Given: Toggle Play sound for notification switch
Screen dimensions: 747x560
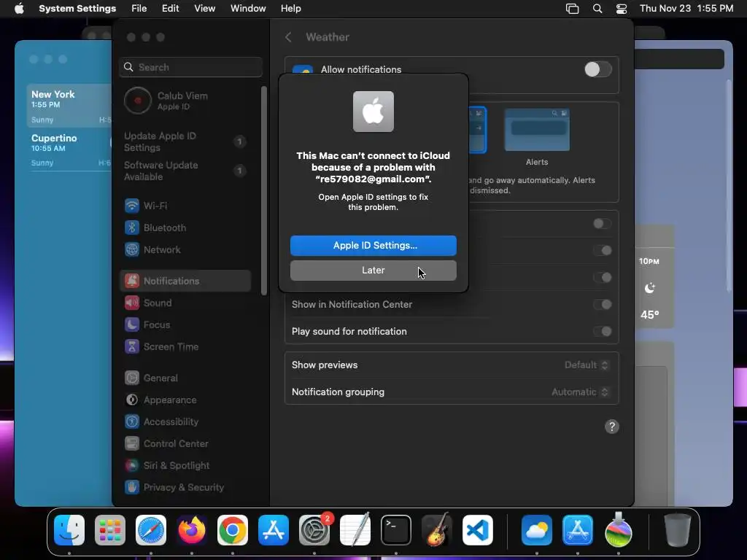Looking at the screenshot, I should tap(603, 332).
